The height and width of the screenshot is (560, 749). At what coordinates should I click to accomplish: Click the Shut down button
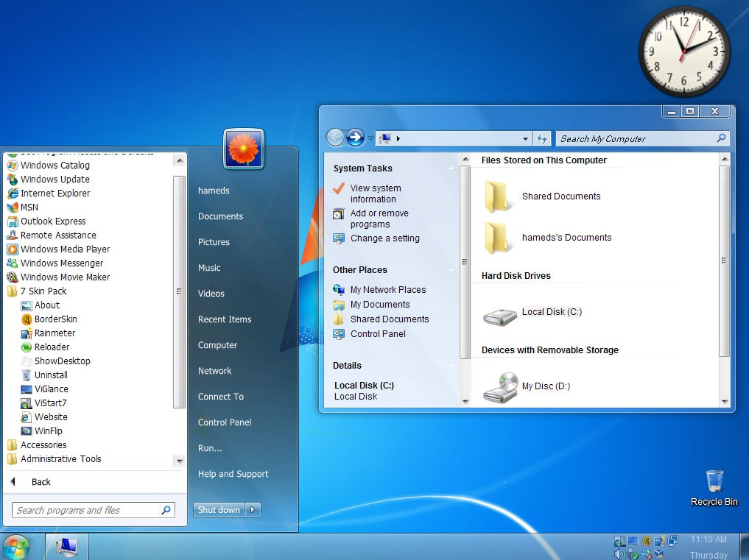coord(219,509)
